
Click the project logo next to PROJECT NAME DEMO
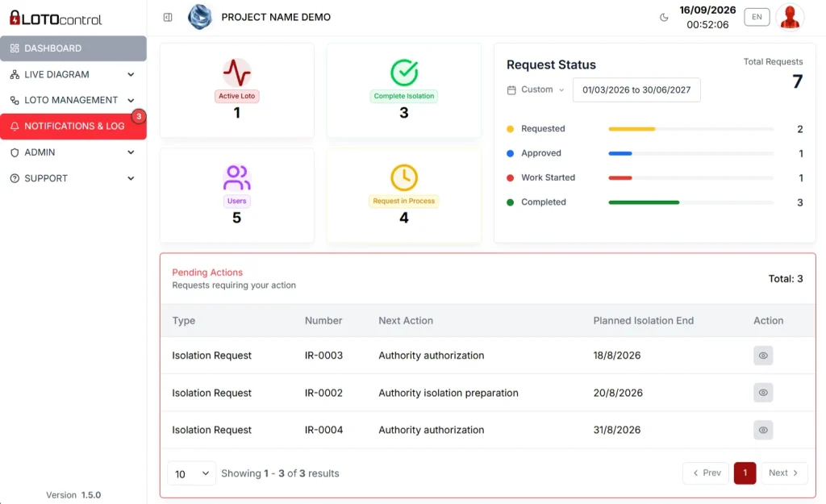(200, 17)
